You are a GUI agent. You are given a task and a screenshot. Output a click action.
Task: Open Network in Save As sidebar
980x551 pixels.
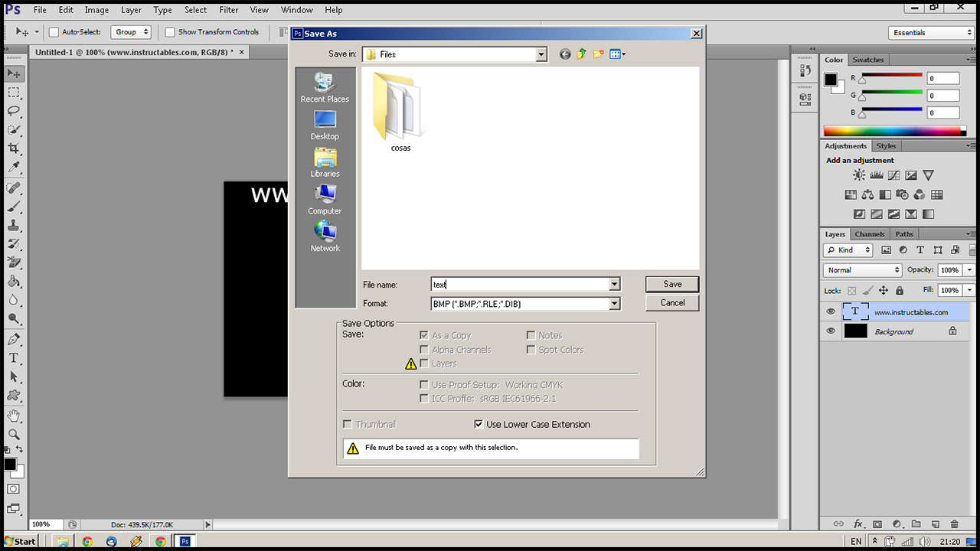coord(325,238)
